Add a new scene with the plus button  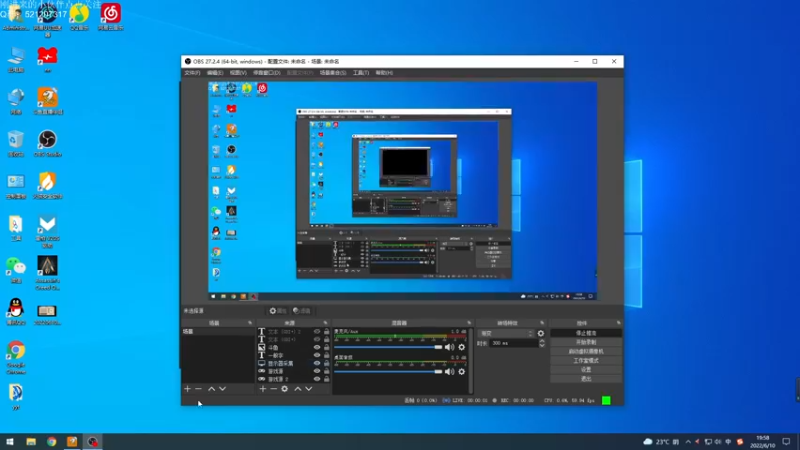(187, 389)
